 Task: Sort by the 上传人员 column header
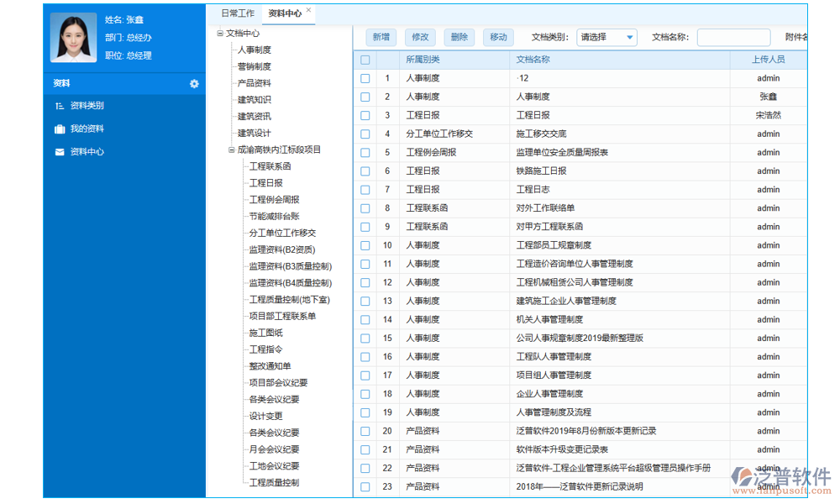[x=768, y=60]
